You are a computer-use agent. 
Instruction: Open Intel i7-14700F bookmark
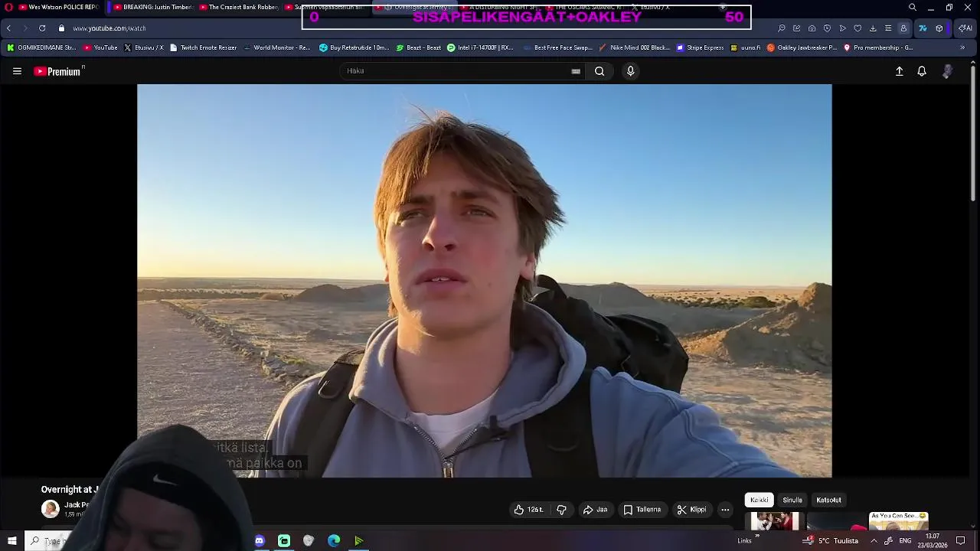coord(480,47)
